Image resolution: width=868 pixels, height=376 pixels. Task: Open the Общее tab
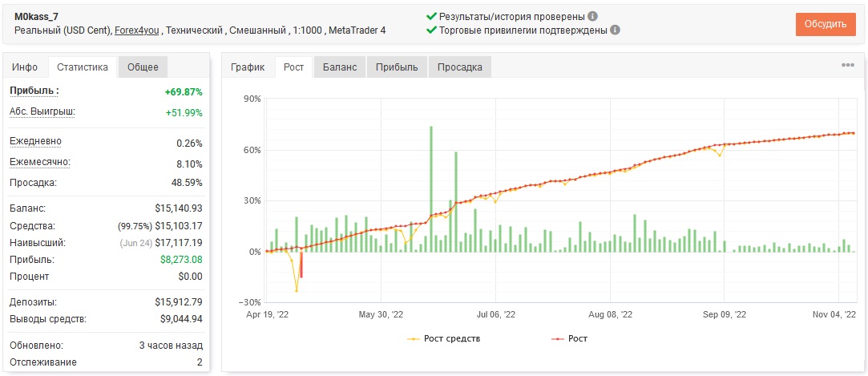[x=143, y=67]
